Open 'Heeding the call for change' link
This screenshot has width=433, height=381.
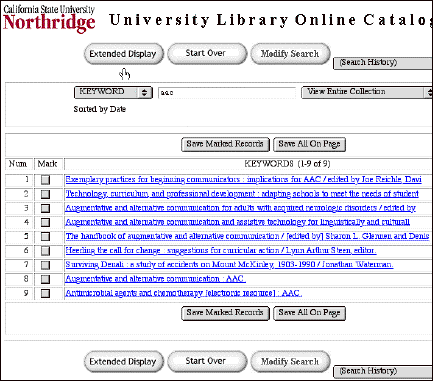click(221, 250)
